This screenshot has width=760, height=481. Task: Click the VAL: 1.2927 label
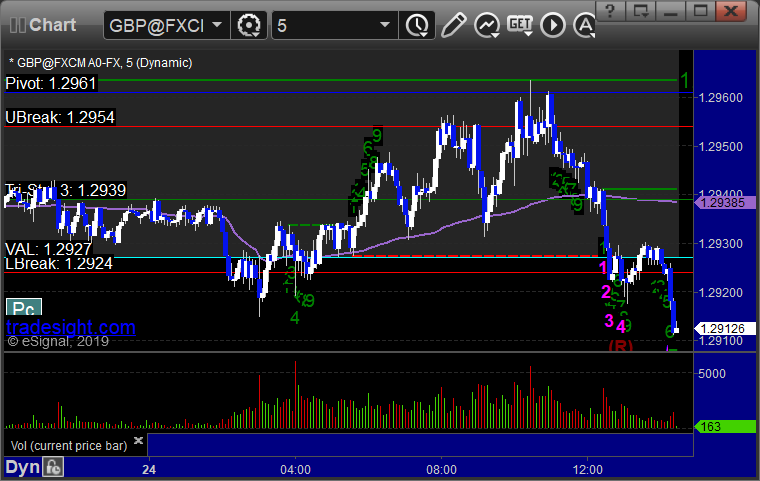point(48,249)
